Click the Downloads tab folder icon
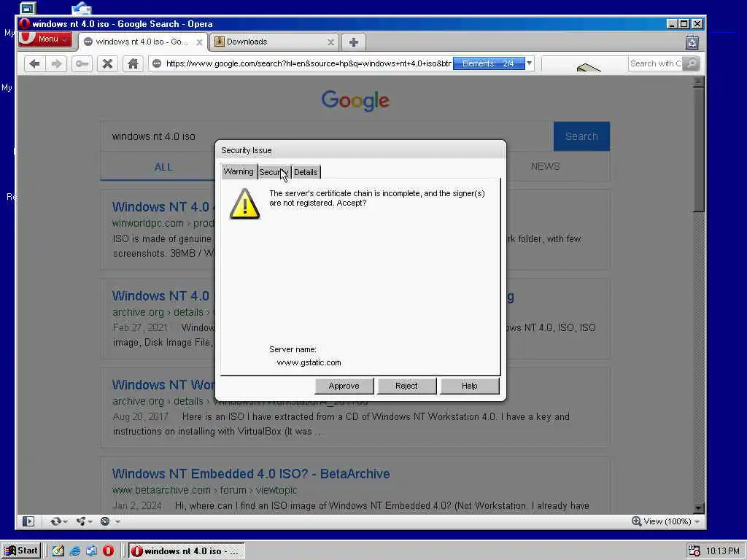 (x=219, y=42)
